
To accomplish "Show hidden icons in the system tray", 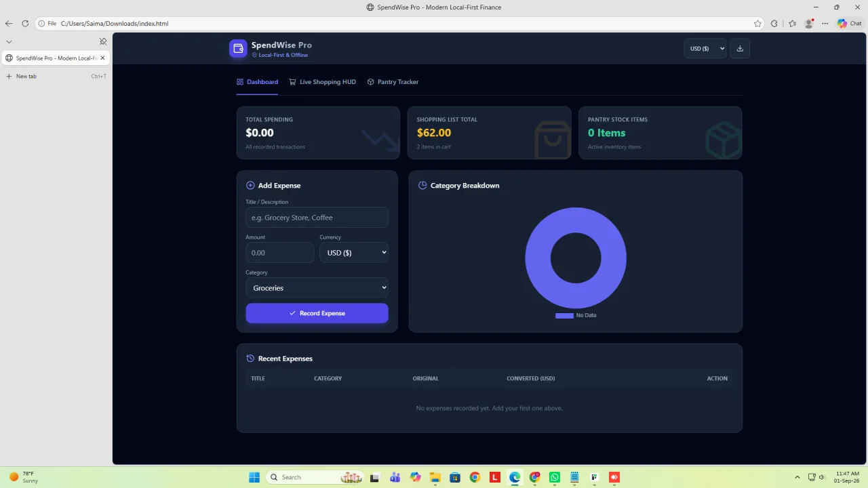I will coord(797,477).
